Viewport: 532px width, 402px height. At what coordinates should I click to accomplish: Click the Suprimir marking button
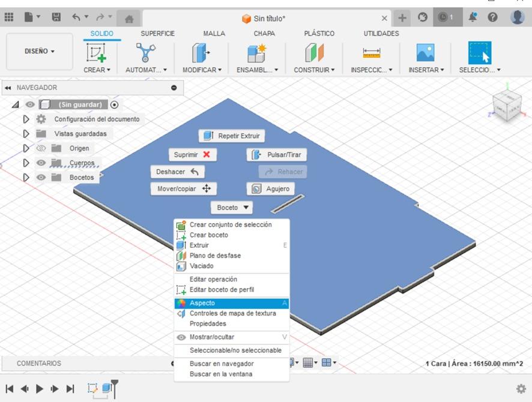192,155
